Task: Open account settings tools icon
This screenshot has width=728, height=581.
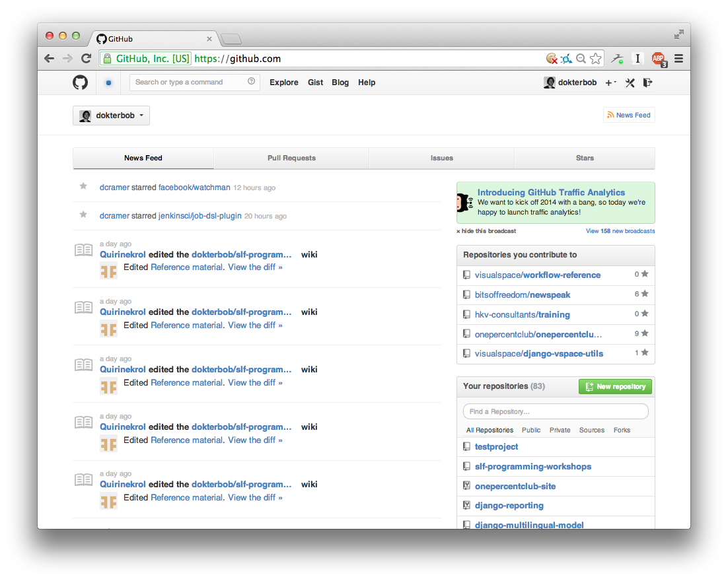Action: 630,83
